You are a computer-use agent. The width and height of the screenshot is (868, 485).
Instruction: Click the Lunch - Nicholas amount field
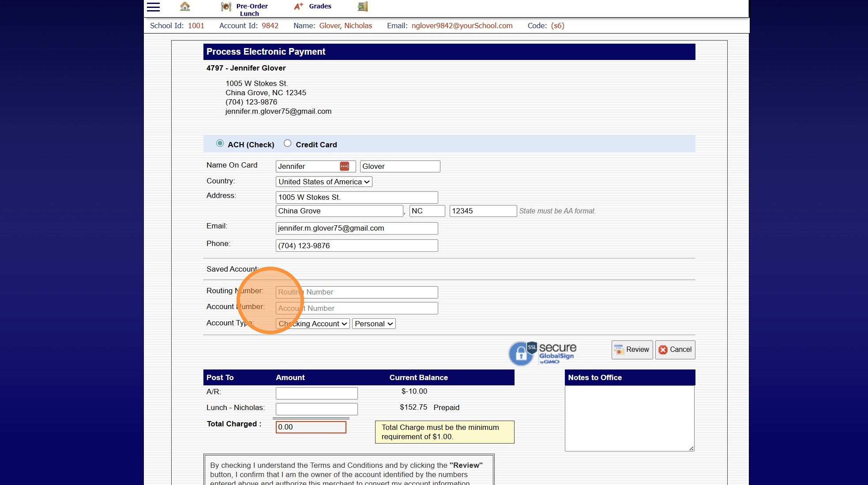tap(316, 409)
